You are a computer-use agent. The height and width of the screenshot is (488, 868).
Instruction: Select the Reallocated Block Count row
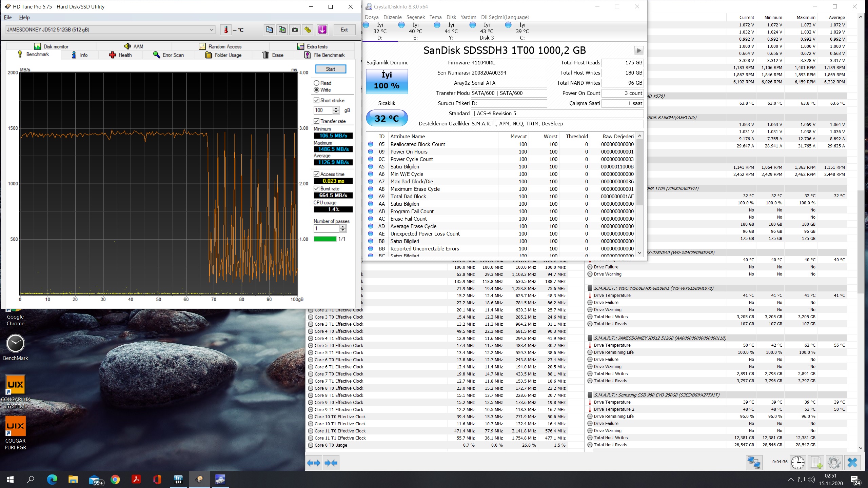501,144
